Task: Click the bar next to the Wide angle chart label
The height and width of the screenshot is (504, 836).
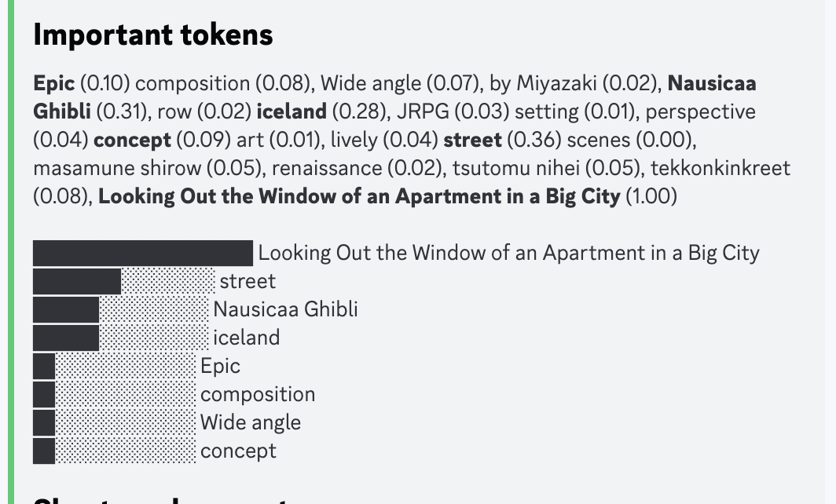Action: click(x=44, y=422)
